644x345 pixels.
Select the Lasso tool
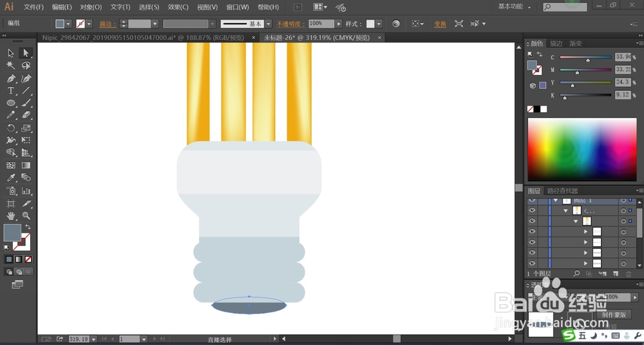pyautogui.click(x=26, y=65)
